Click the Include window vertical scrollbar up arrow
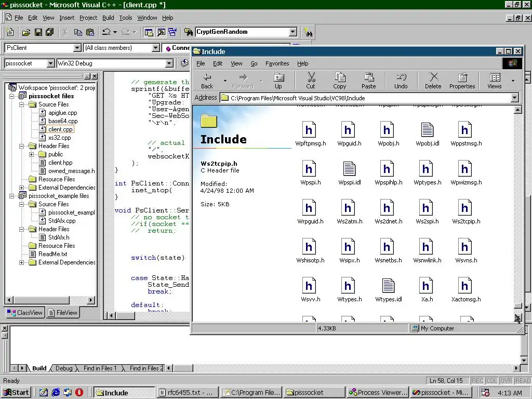Image resolution: width=532 pixels, height=399 pixels. click(518, 110)
